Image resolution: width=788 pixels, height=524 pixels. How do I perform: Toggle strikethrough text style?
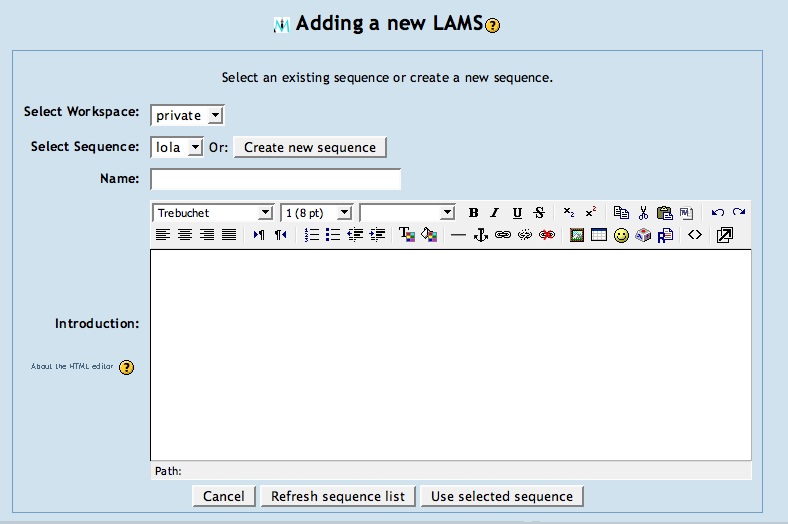(x=539, y=213)
